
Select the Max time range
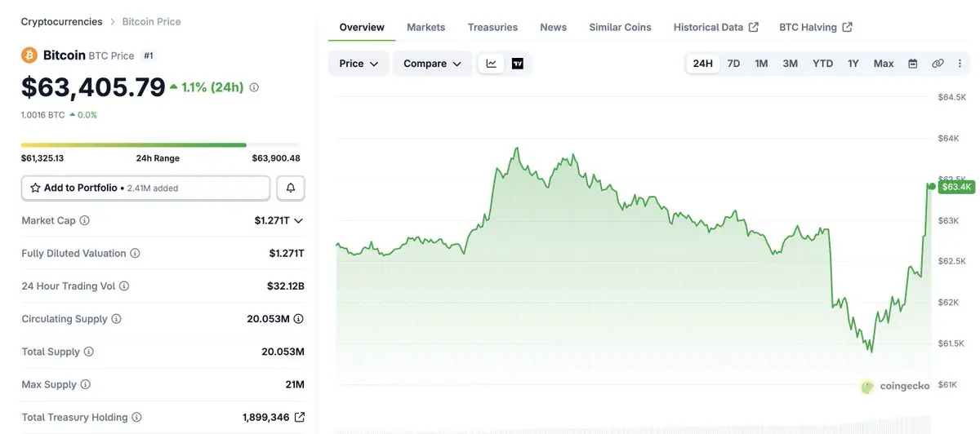pyautogui.click(x=884, y=64)
